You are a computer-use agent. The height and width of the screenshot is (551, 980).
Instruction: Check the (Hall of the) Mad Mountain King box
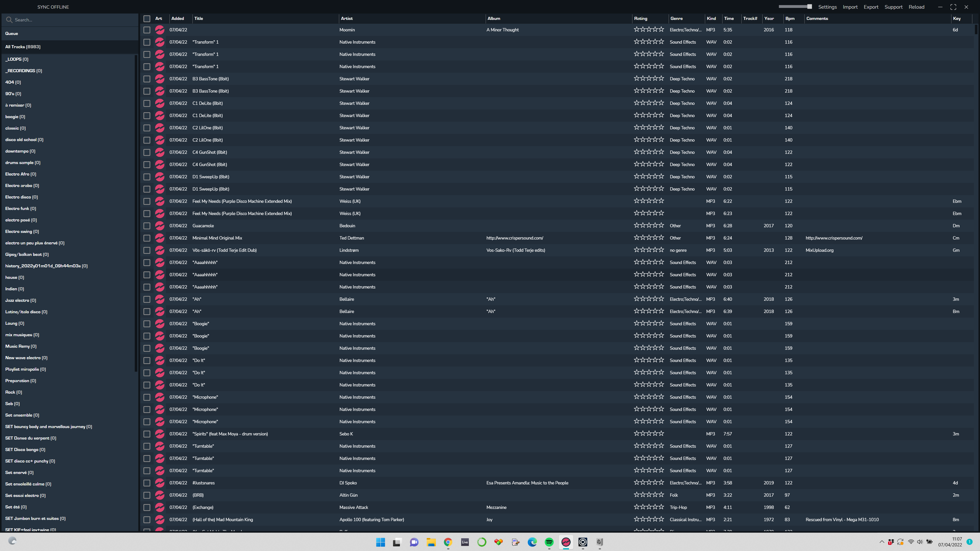pos(147,519)
